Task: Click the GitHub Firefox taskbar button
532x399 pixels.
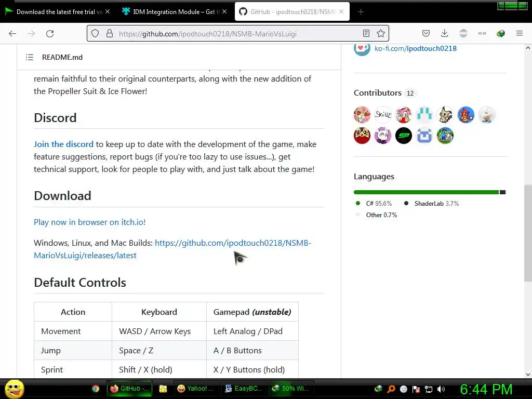Action: coord(129,389)
